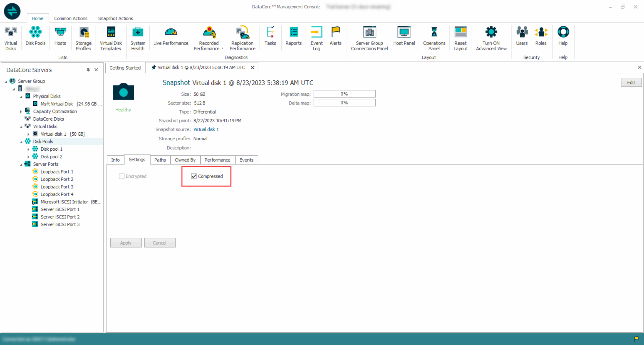Pin the DataCore Servers panel

coord(88,70)
